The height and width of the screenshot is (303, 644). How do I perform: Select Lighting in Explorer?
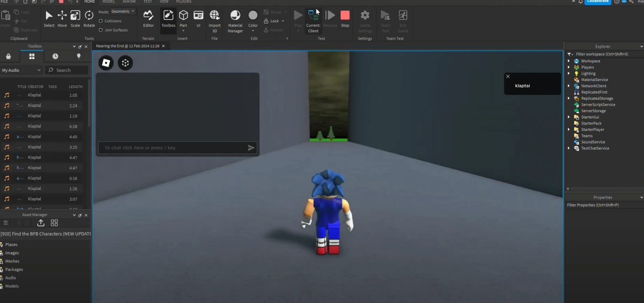click(588, 73)
